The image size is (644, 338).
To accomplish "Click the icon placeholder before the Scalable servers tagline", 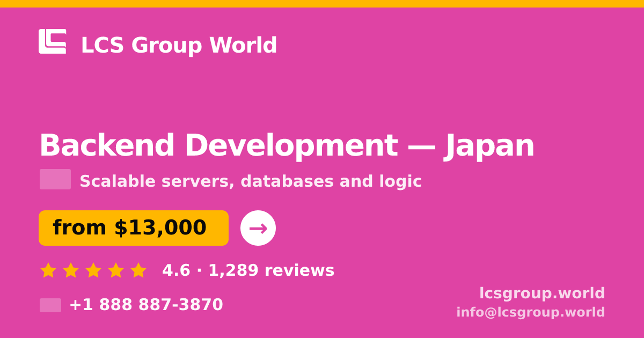I will (x=55, y=179).
